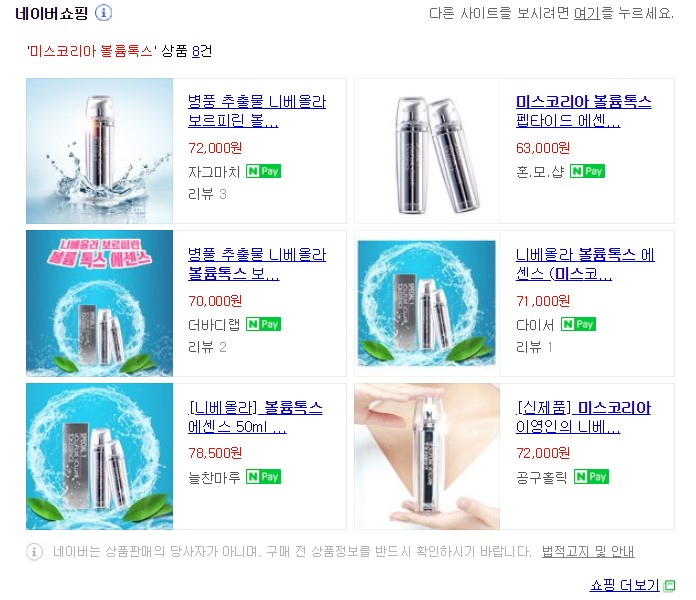Click the N Pay badge beside 공구홀릭
The width and height of the screenshot is (696, 600).
pyautogui.click(x=591, y=477)
